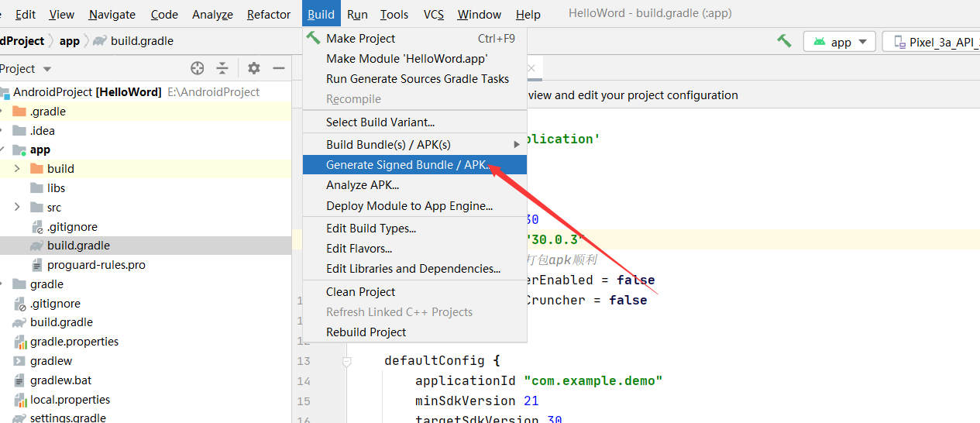Expand the build folder in project tree
The width and height of the screenshot is (980, 423).
pos(17,169)
